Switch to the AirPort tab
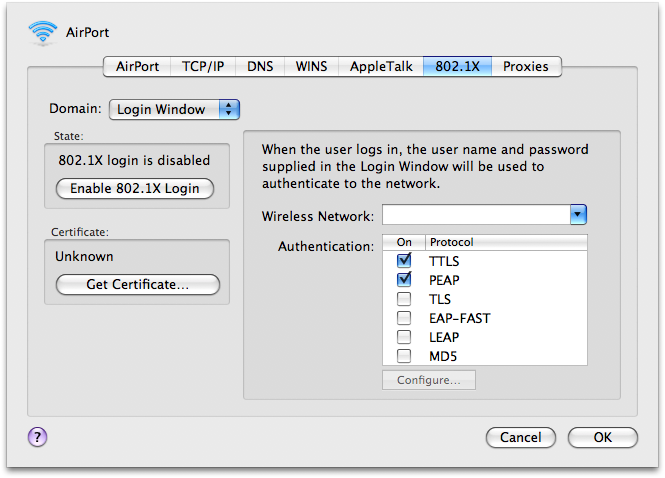The width and height of the screenshot is (665, 478). [x=137, y=67]
